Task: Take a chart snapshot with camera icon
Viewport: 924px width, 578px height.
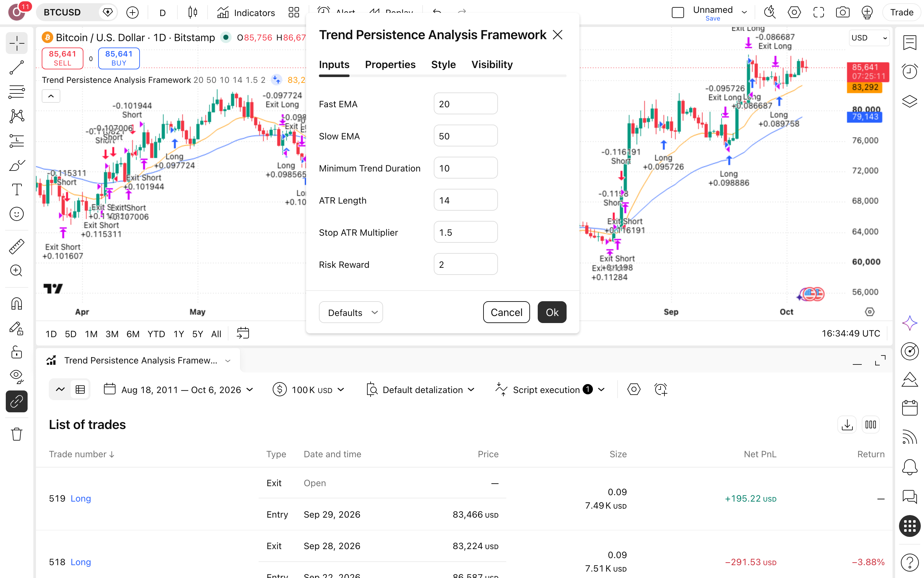Action: point(842,13)
